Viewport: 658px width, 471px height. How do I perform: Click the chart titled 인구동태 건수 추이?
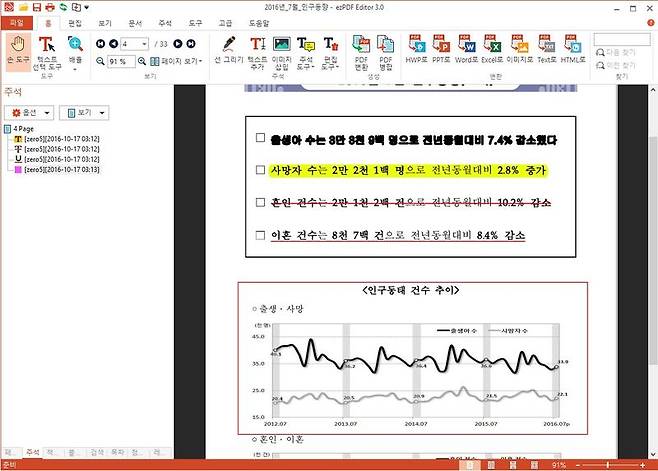point(413,358)
